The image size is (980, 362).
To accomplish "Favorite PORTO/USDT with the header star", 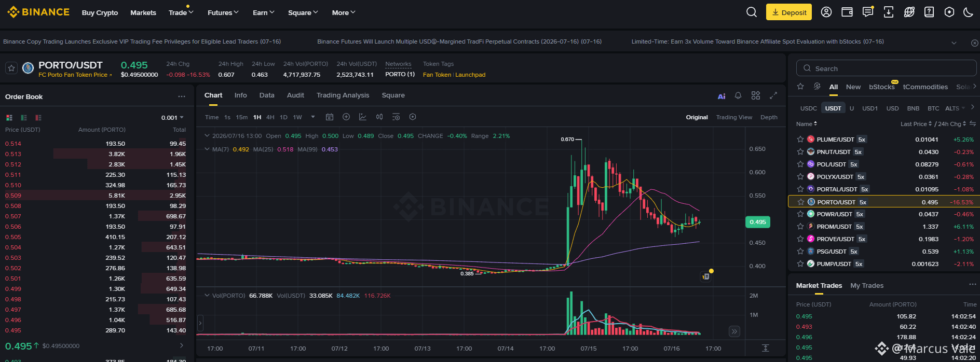I will tap(11, 68).
